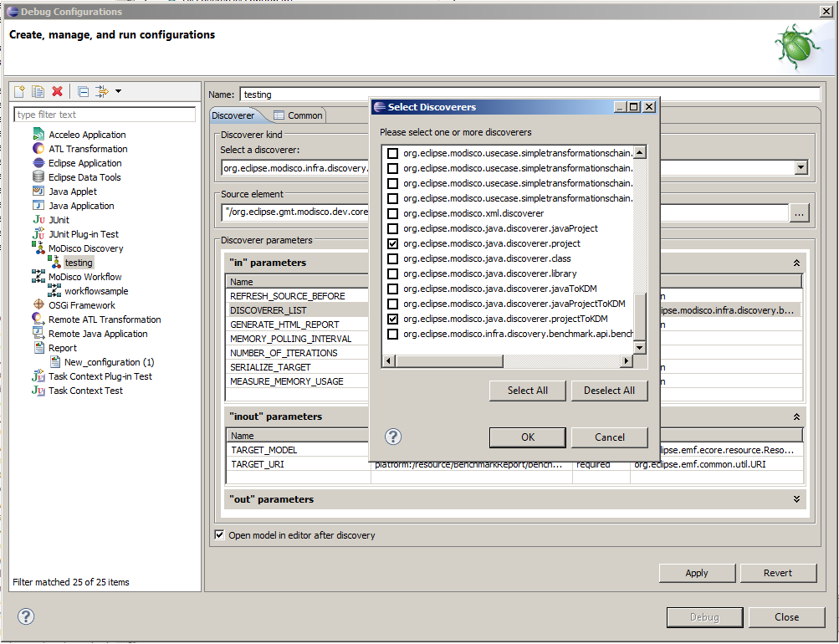Click discoverer list scroll down arrow
The image size is (839, 644).
(639, 348)
